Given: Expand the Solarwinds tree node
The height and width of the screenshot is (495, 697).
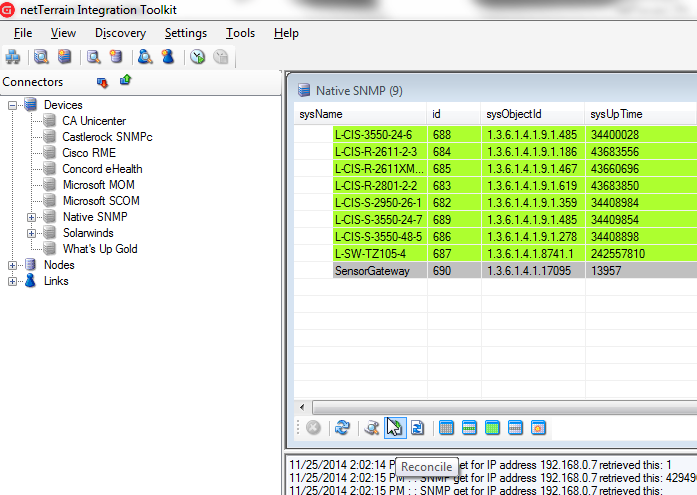Looking at the screenshot, I should [x=32, y=233].
